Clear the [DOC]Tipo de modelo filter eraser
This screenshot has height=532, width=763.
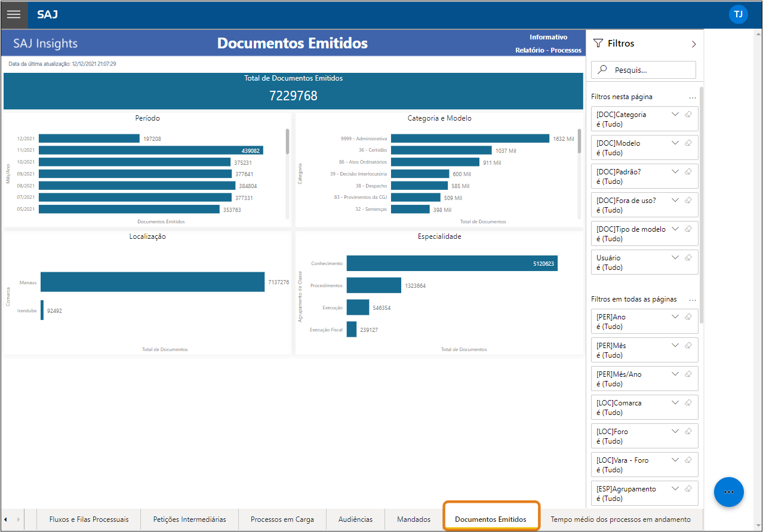point(688,229)
